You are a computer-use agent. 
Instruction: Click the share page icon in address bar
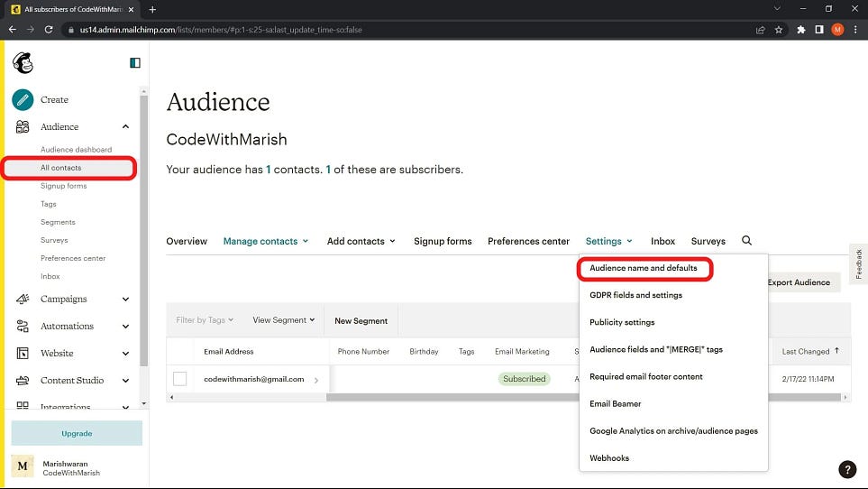coord(761,30)
